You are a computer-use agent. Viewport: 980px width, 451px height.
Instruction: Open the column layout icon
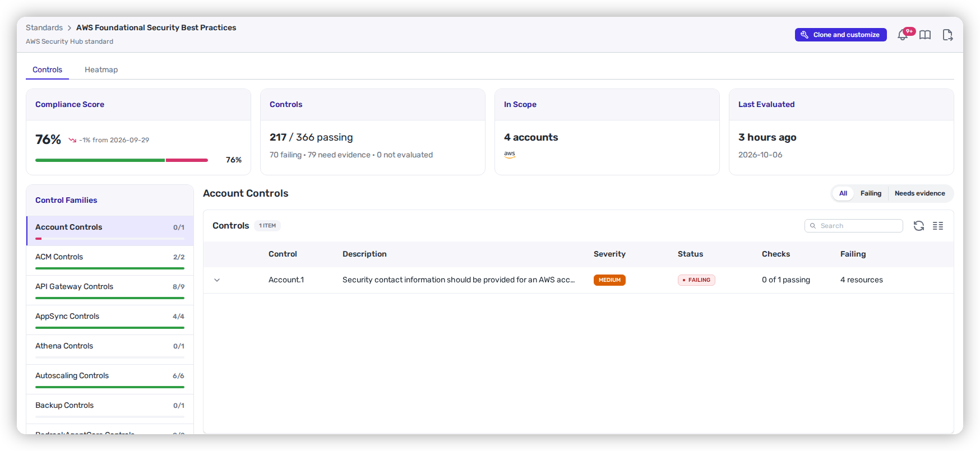point(938,226)
